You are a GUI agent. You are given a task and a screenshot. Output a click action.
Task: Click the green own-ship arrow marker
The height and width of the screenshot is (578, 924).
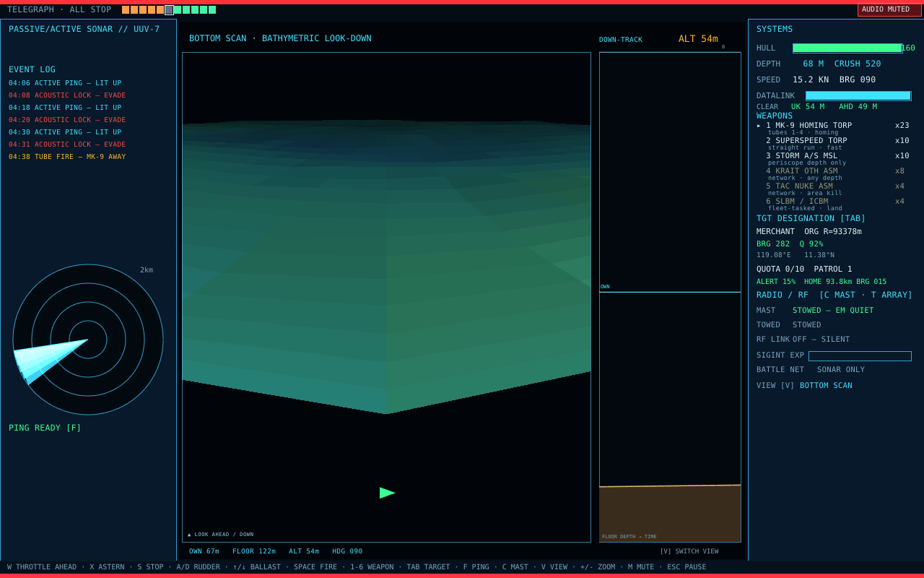point(388,493)
